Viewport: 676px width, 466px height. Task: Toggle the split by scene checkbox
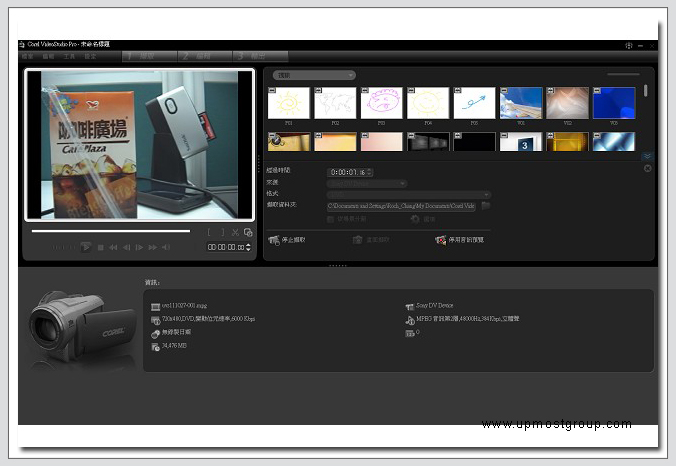click(329, 218)
